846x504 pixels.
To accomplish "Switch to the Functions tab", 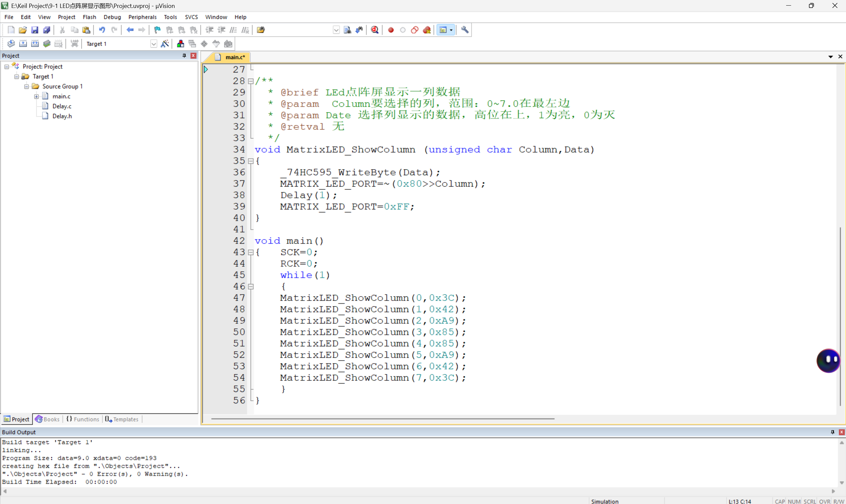I will (x=83, y=419).
